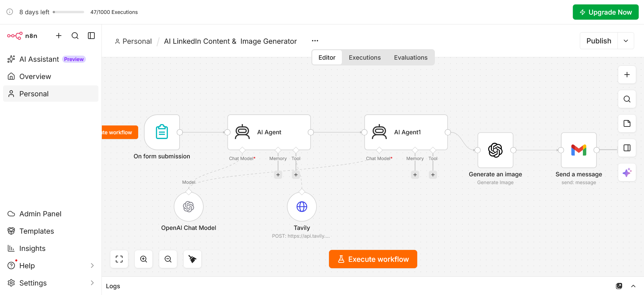The image size is (644, 295).
Task: Open Insights page
Action: point(51,249)
